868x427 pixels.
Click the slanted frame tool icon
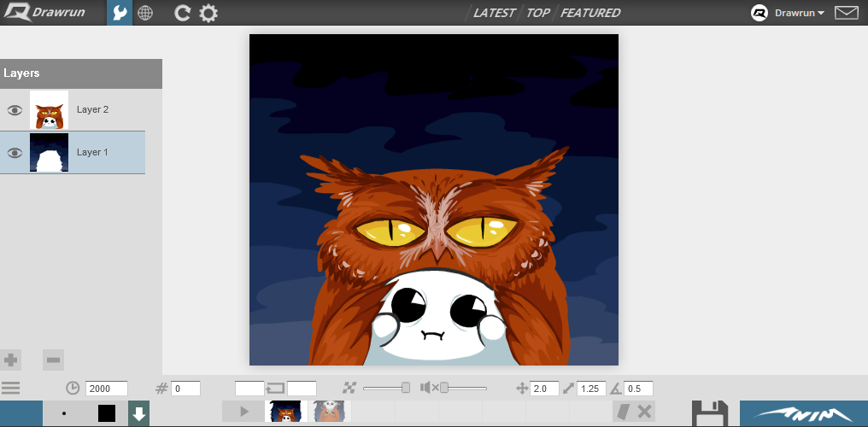[624, 412]
